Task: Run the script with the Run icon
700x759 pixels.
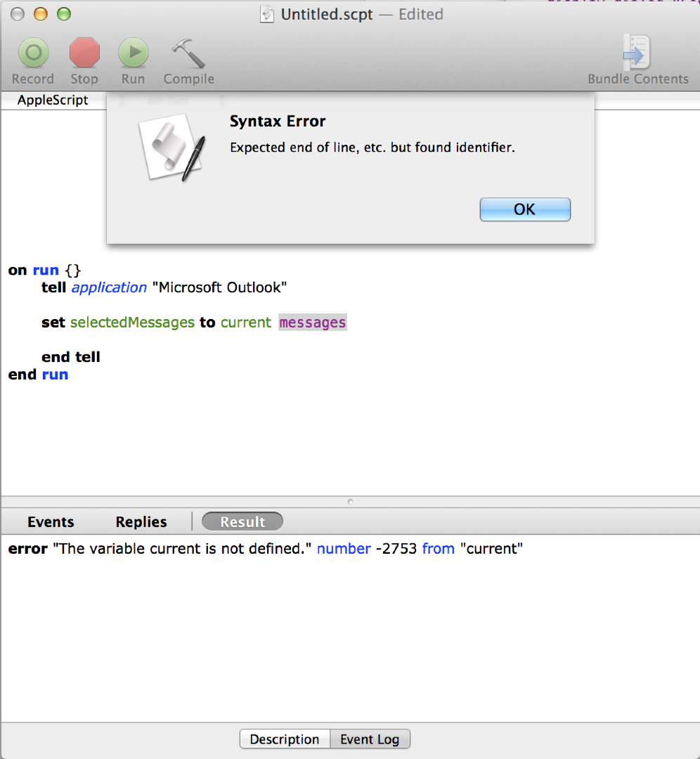Action: [133, 52]
